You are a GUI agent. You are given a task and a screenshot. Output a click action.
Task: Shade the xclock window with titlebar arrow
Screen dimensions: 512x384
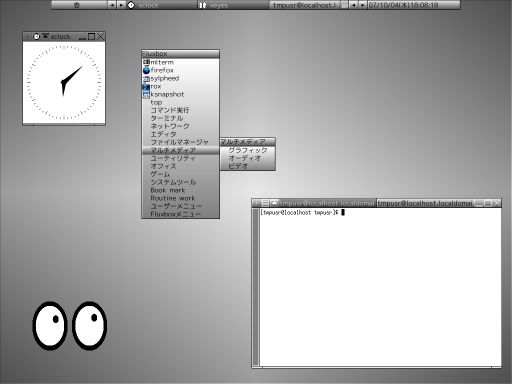point(45,36)
